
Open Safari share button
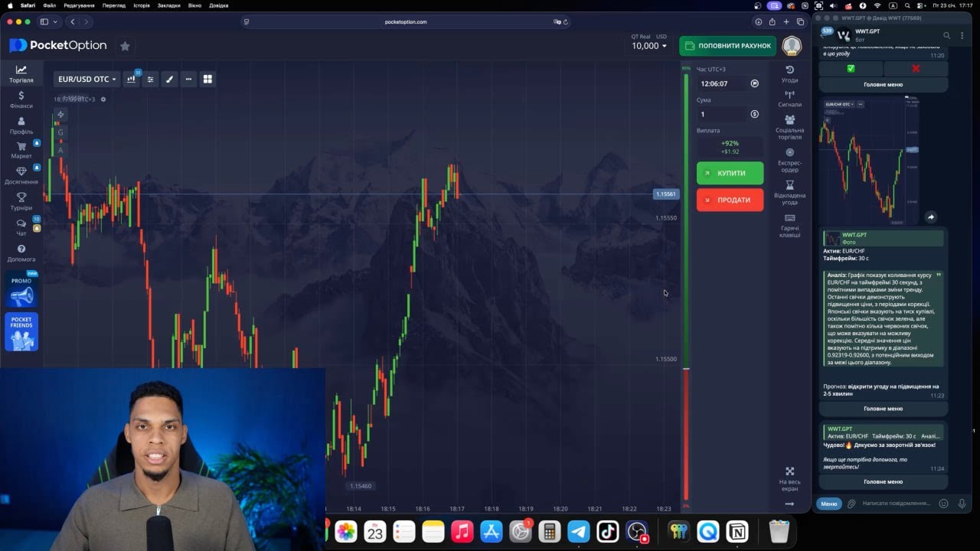[772, 21]
